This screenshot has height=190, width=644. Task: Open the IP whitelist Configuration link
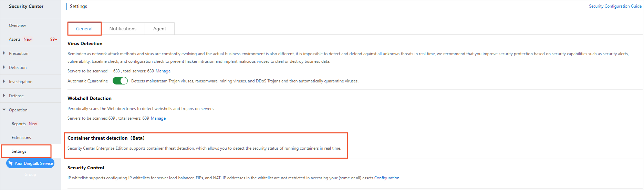tap(387, 178)
